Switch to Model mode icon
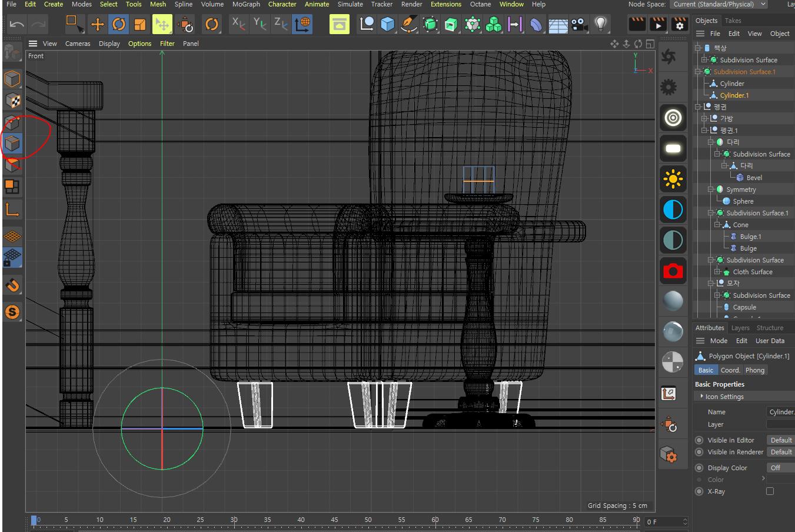Viewport: 795px width, 532px height. point(12,79)
